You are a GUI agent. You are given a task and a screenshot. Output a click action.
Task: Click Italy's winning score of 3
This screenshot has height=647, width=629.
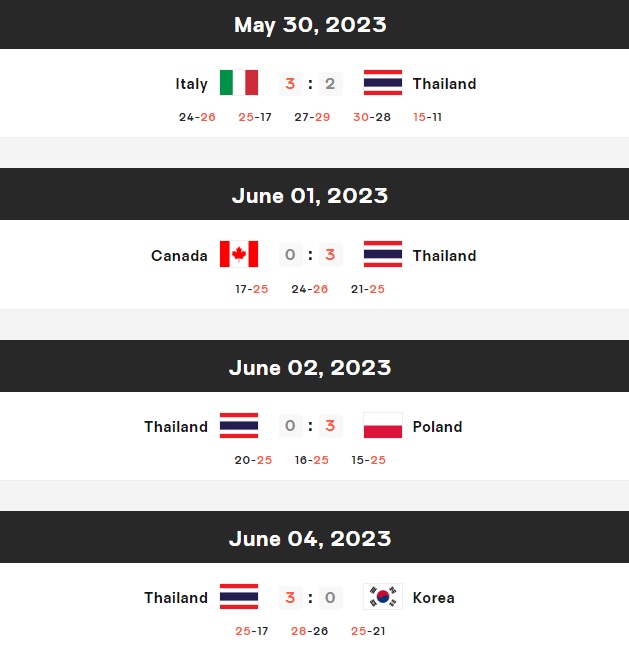coord(291,84)
